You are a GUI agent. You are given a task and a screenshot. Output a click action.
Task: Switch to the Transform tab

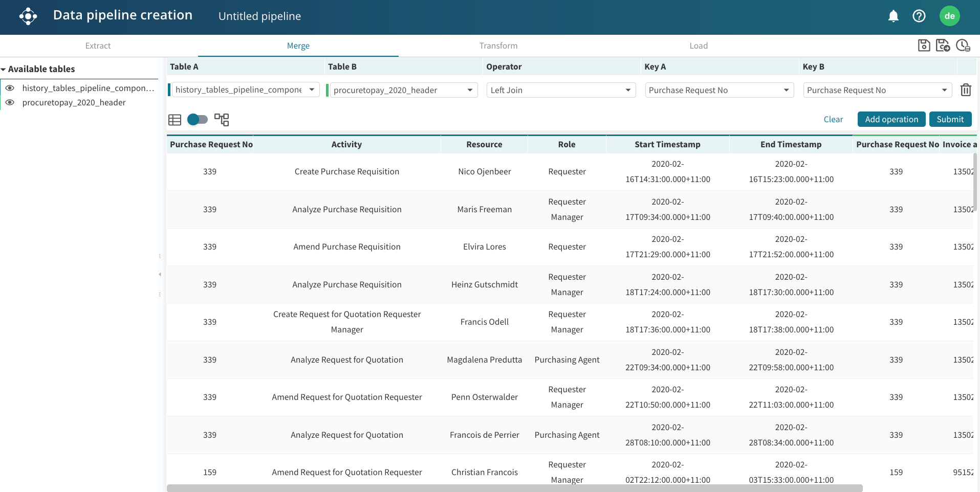point(498,46)
